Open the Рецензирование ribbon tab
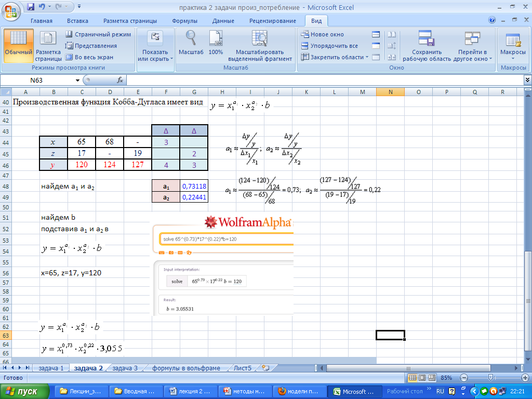 272,21
